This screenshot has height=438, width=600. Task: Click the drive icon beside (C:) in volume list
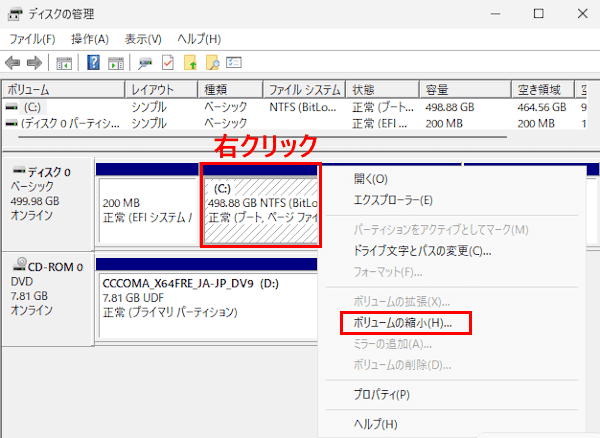[11, 107]
